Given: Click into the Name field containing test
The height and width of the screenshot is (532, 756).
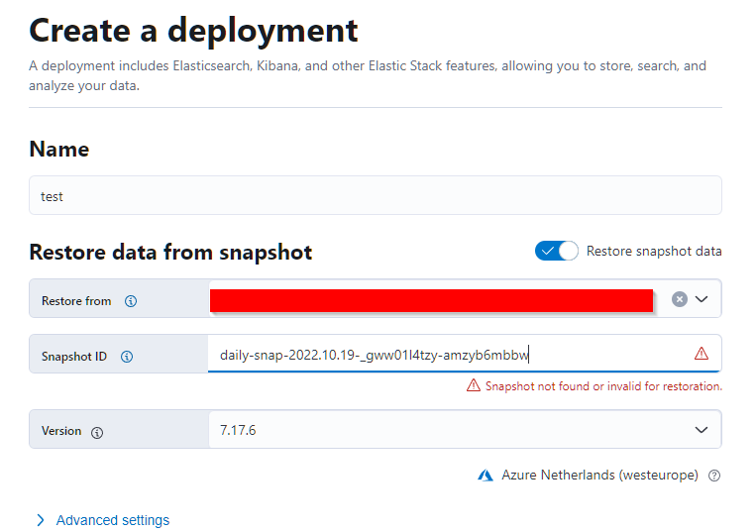Looking at the screenshot, I should click(x=375, y=196).
